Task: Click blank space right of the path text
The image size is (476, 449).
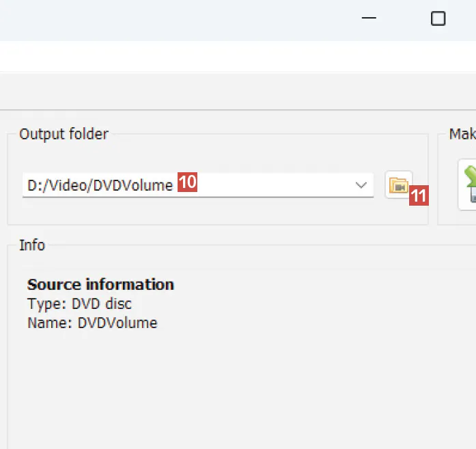Action: point(273,185)
